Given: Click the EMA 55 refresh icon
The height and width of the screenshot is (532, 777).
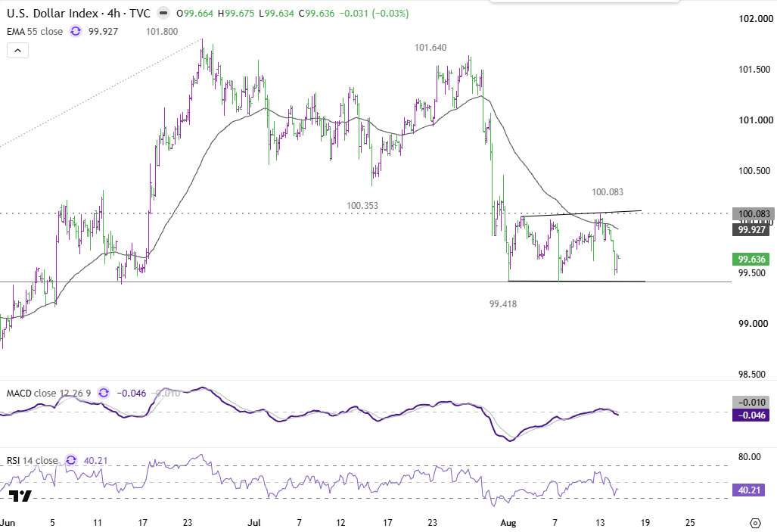Looking at the screenshot, I should [76, 32].
